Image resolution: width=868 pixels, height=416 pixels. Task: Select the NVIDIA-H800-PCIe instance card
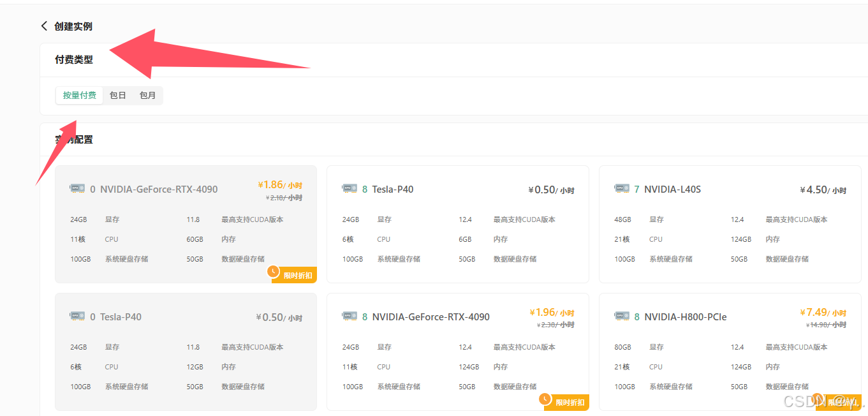pos(730,351)
